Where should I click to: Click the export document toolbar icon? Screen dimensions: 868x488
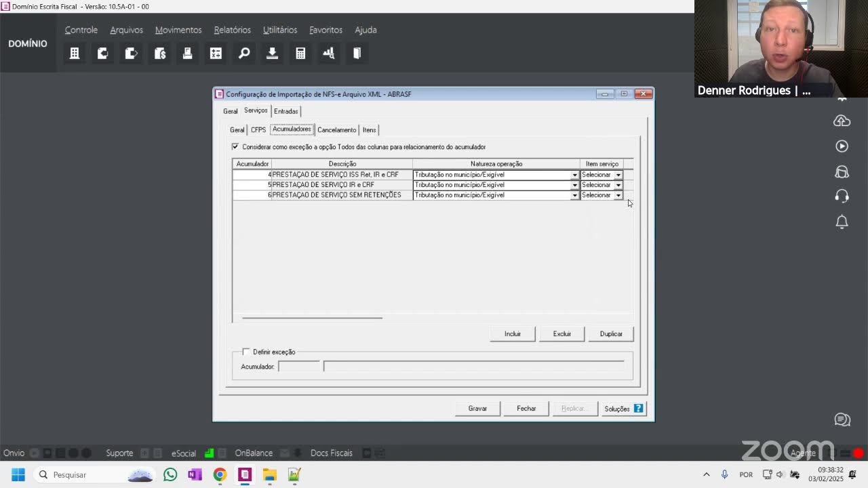tap(132, 54)
